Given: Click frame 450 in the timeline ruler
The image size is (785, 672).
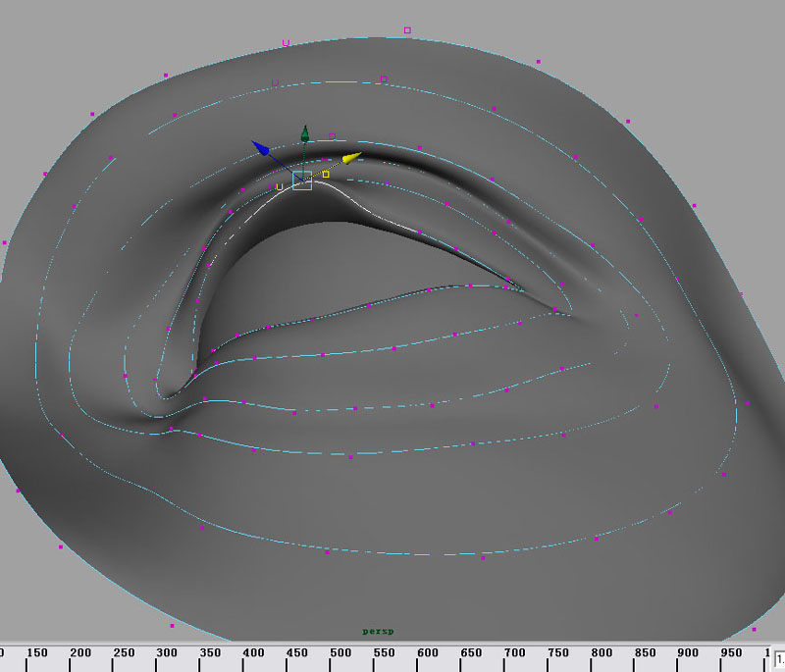Looking at the screenshot, I should pyautogui.click(x=297, y=653).
